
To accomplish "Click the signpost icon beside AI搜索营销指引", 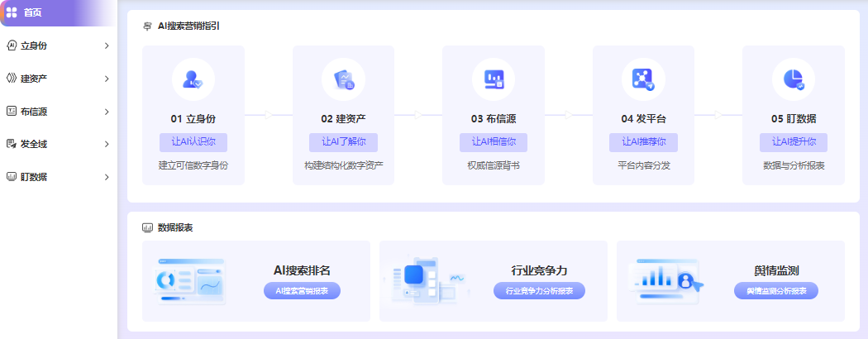I will pos(147,26).
